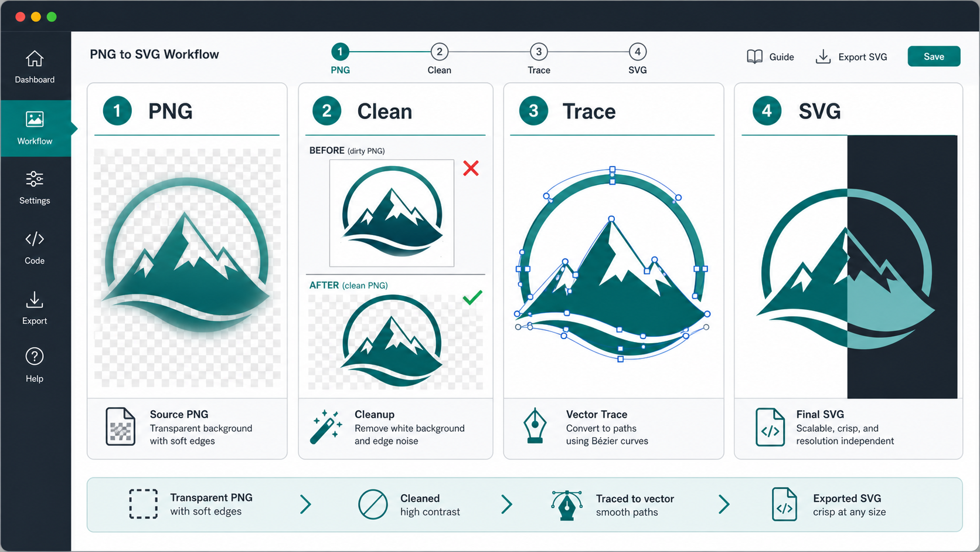Click the yellow minimize window button
Viewport: 980px width, 552px height.
tap(36, 16)
